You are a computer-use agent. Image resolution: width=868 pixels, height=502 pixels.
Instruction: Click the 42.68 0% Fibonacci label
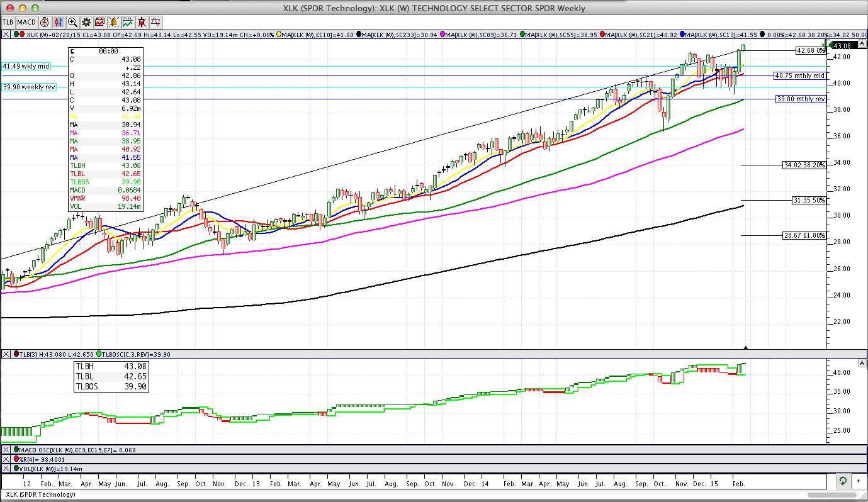[x=810, y=50]
